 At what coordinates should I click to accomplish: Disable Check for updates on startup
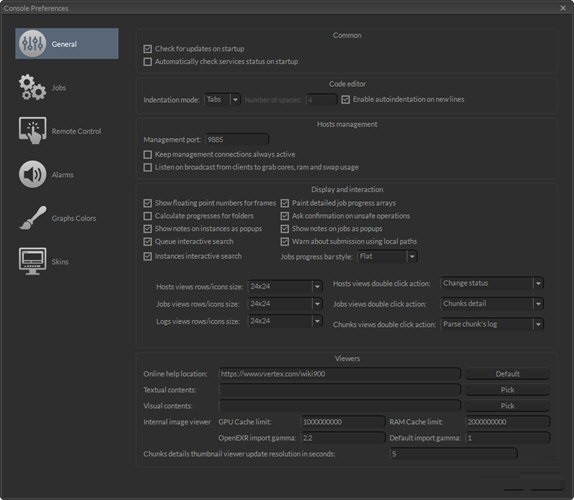[x=148, y=49]
